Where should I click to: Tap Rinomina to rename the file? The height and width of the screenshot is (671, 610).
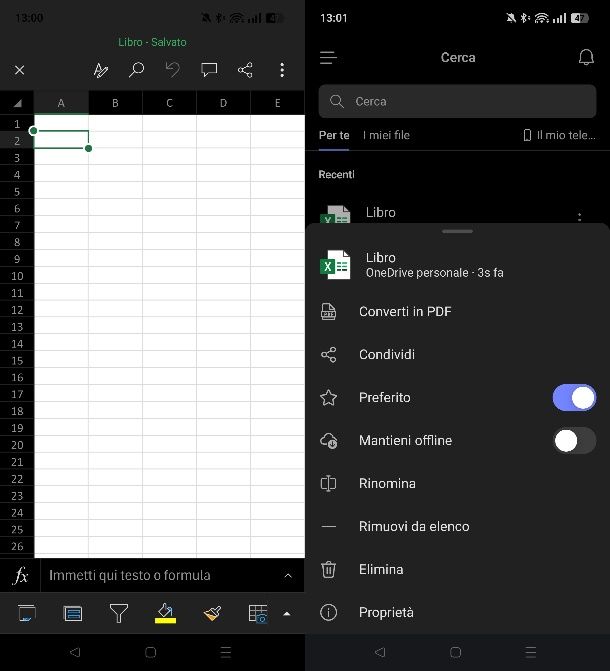[387, 484]
